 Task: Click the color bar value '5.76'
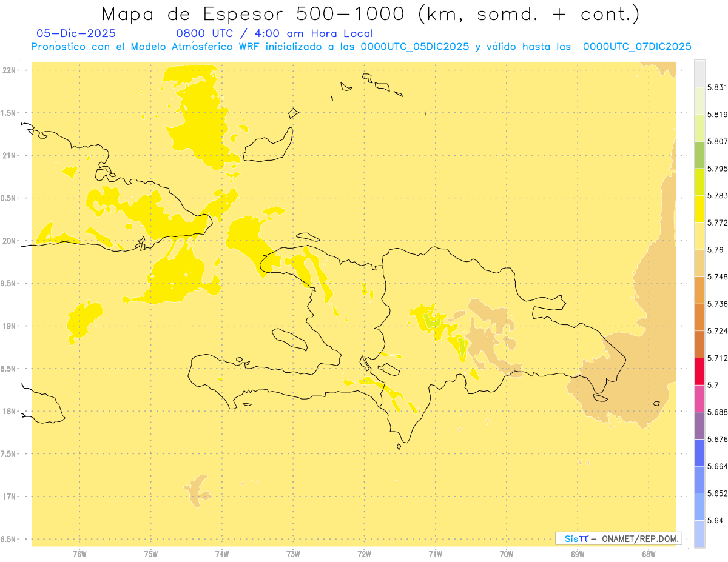point(715,250)
